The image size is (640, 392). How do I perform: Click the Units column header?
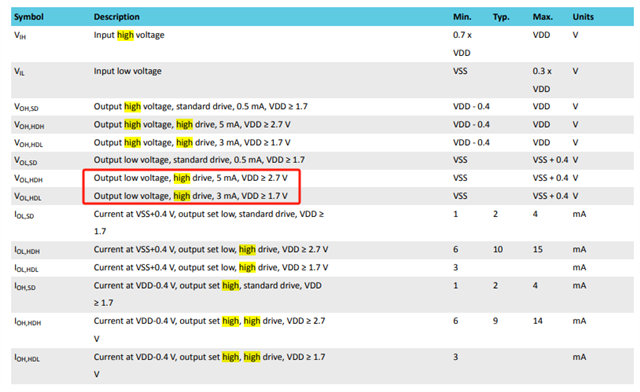(x=583, y=17)
